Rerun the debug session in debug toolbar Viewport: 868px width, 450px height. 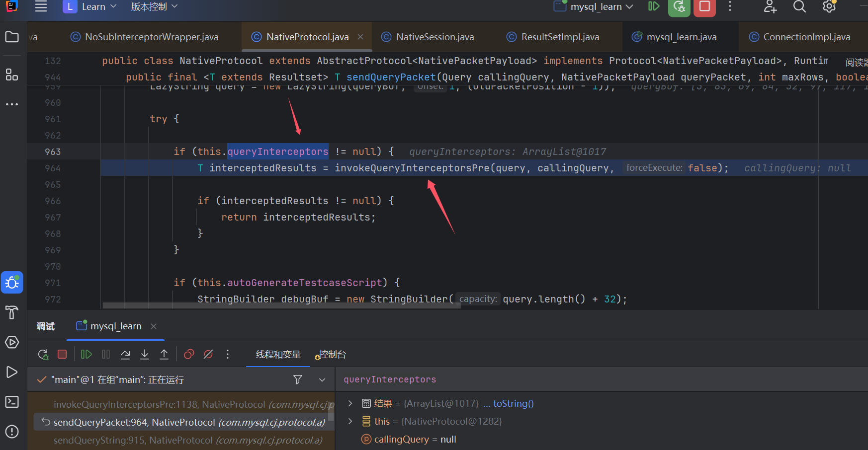point(43,354)
